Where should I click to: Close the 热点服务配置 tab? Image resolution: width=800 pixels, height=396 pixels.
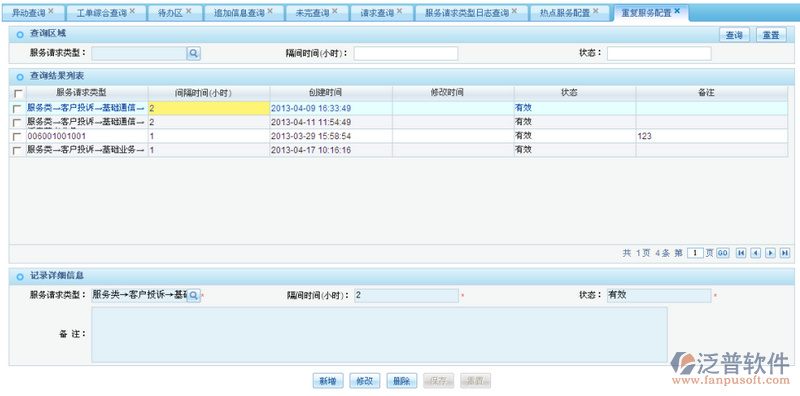click(595, 11)
